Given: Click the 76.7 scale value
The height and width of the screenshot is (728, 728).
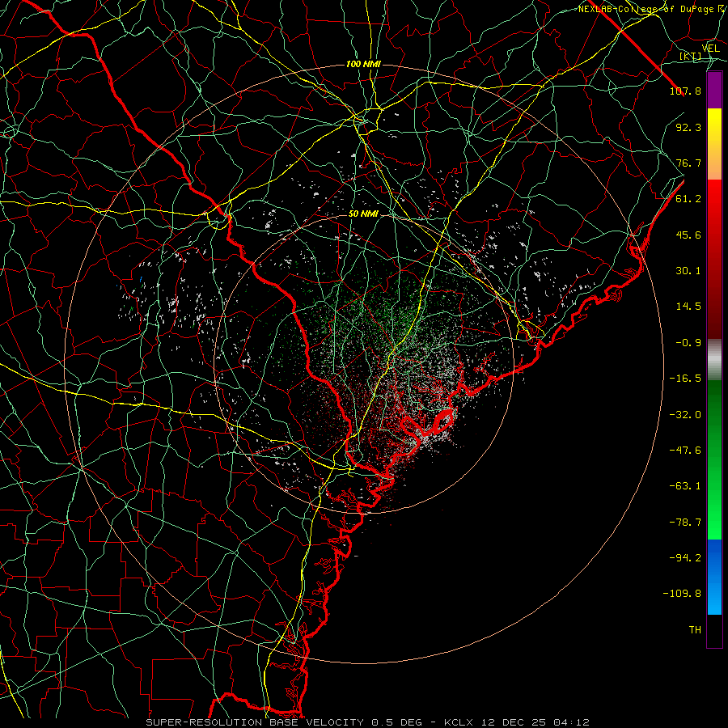Looking at the screenshot, I should click(688, 163).
